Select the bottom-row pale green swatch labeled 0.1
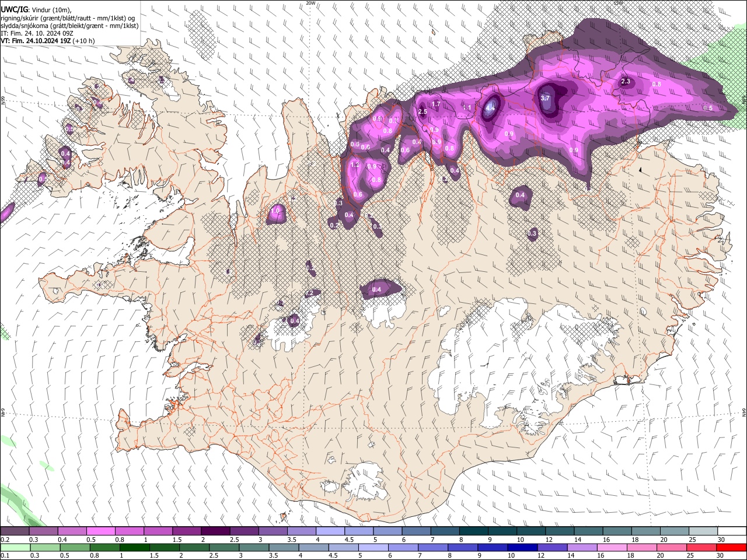The image size is (747, 560). 15,548
